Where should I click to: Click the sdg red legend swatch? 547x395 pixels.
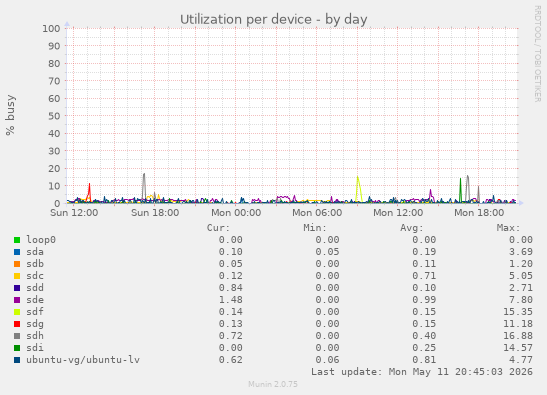click(17, 324)
